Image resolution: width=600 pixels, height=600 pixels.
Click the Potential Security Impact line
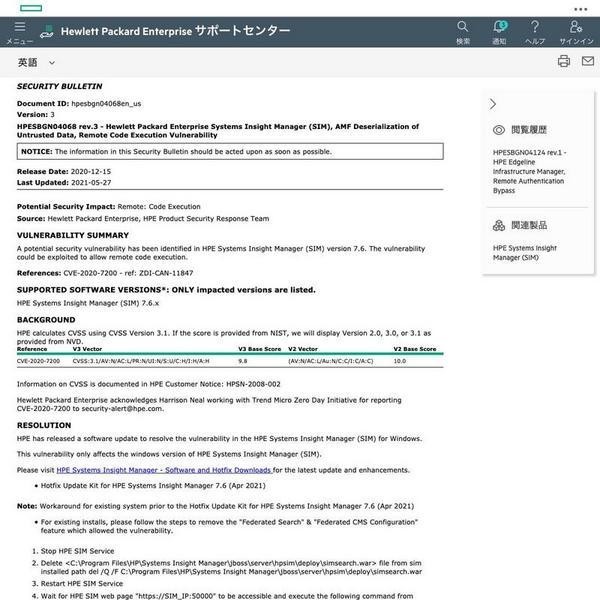pyautogui.click(x=108, y=207)
